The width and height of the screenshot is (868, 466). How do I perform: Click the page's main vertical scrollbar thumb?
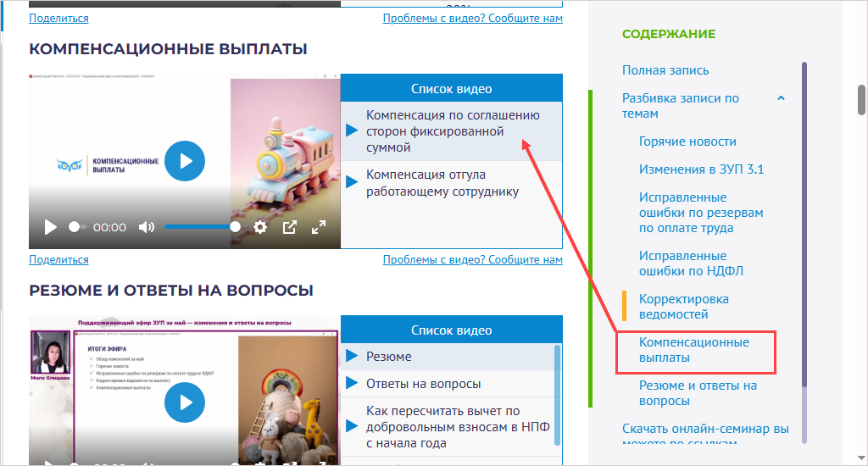pyautogui.click(x=861, y=100)
